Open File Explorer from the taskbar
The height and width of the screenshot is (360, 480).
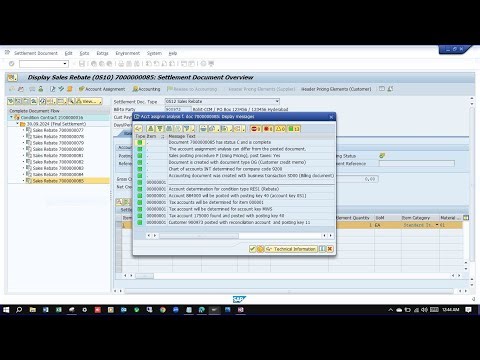point(32,310)
